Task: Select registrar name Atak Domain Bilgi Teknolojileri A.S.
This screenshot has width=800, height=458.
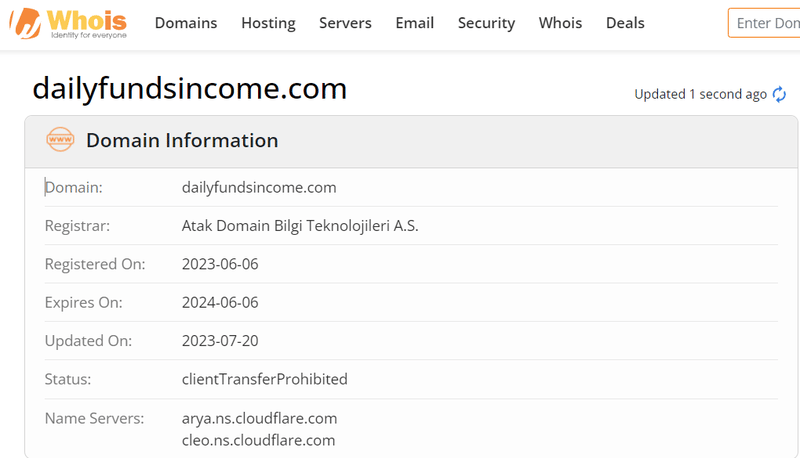Action: point(300,225)
